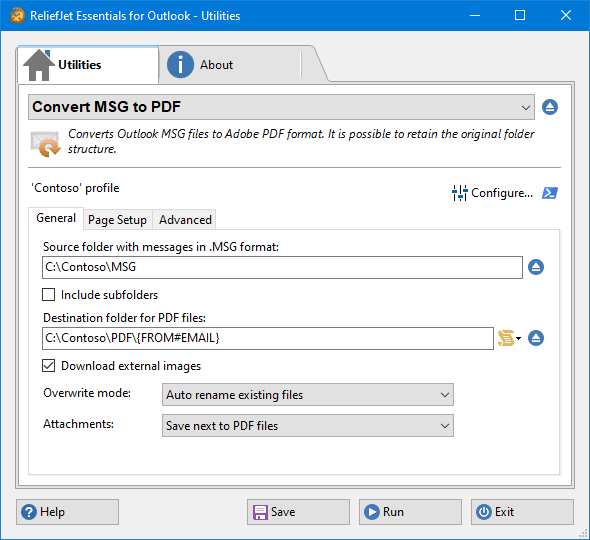
Task: Click the browse icon for destination folder
Action: [x=536, y=338]
